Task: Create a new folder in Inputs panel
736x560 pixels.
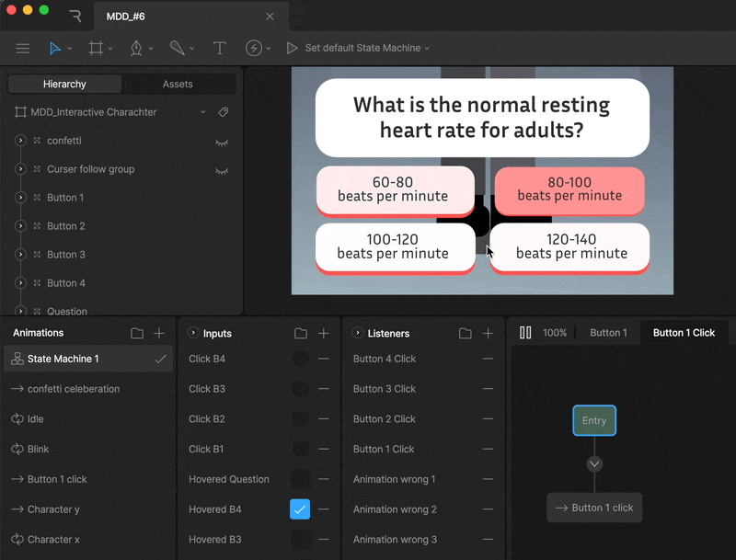Action: 301,333
